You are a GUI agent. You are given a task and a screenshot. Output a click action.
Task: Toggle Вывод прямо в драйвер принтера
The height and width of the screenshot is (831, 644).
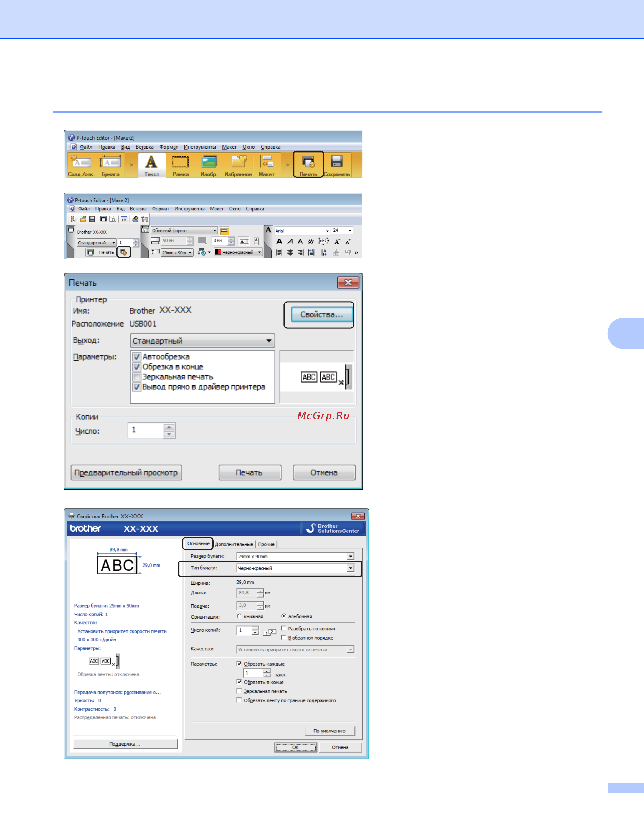137,387
